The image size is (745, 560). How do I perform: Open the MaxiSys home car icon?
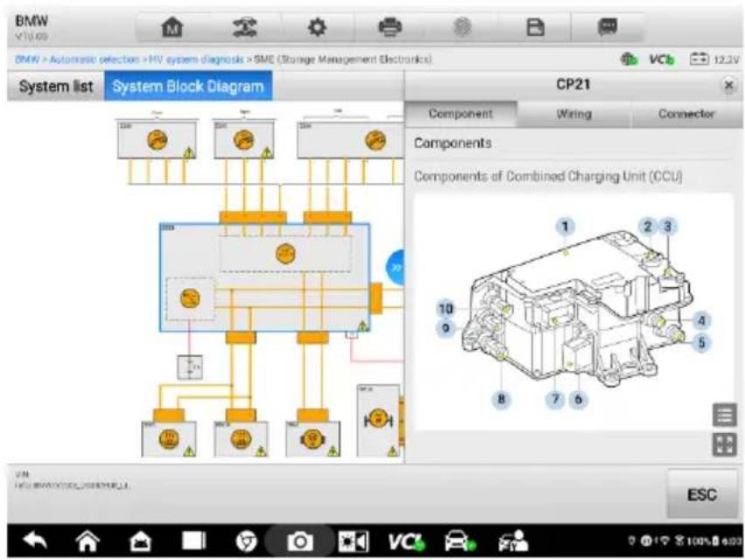point(140,542)
